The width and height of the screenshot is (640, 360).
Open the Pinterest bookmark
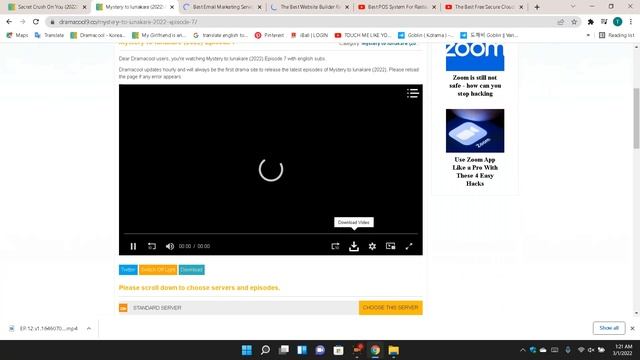269,36
